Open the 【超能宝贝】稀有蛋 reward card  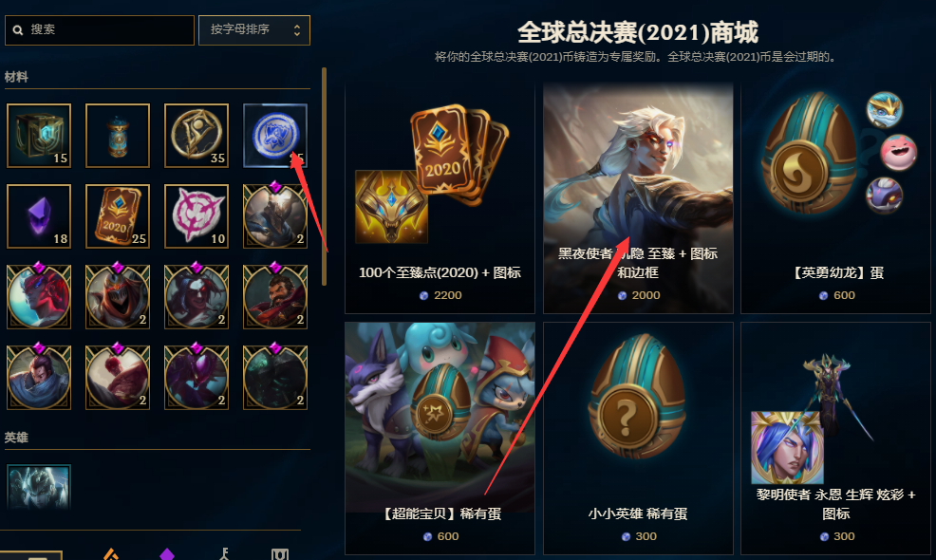(440, 439)
